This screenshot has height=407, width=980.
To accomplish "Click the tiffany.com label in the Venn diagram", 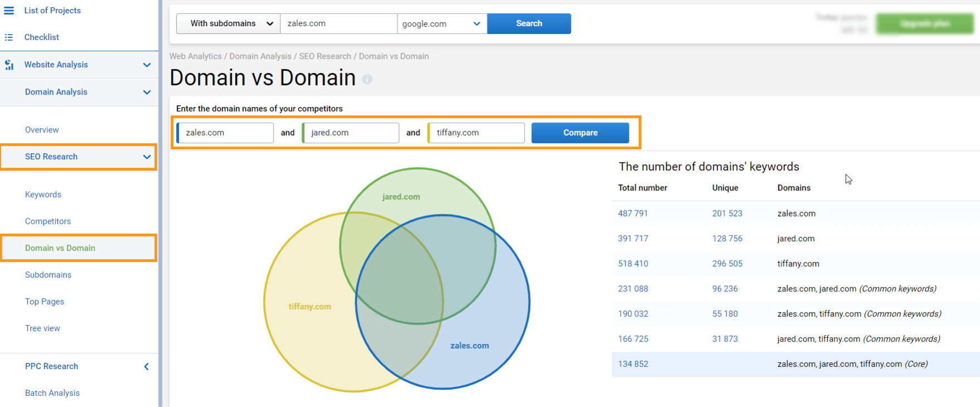I will [x=310, y=306].
